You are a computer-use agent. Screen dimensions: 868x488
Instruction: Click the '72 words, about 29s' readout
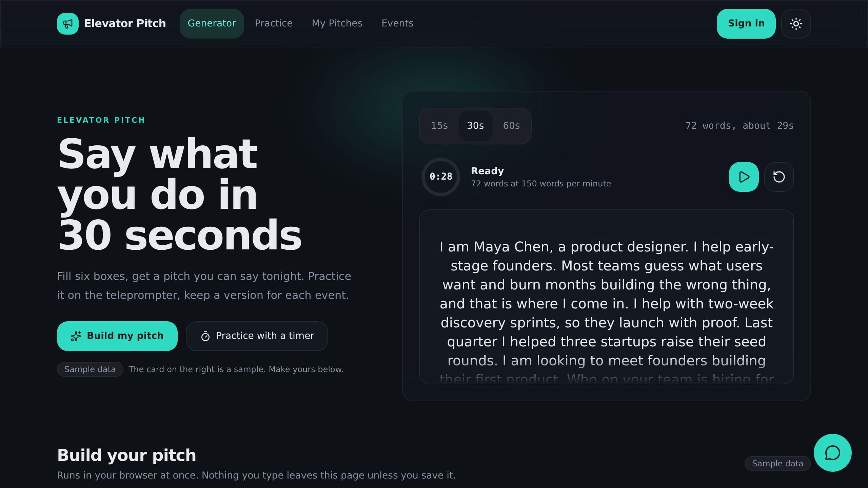739,126
